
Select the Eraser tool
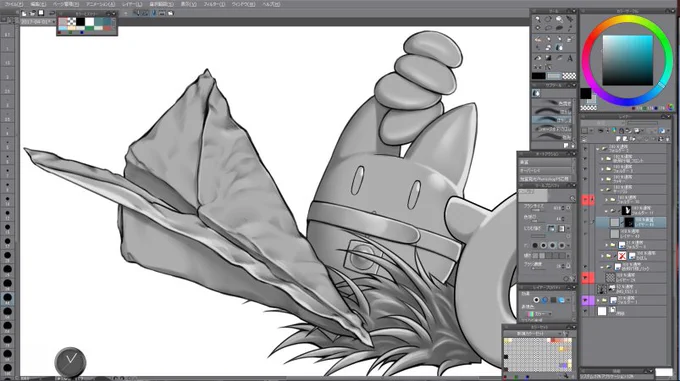point(548,47)
